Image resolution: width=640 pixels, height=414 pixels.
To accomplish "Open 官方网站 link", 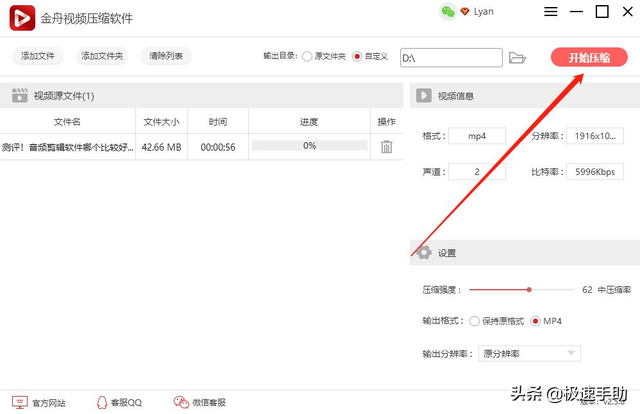I will click(49, 403).
